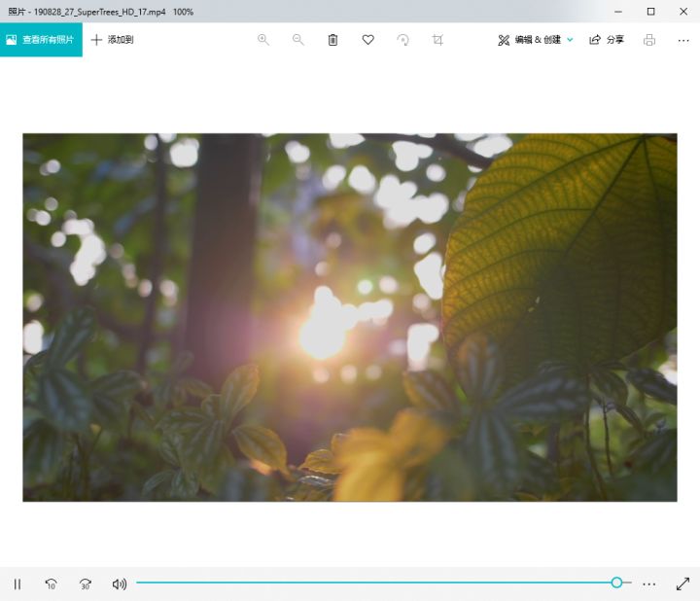The height and width of the screenshot is (601, 700).
Task: Open 查看所有照片 to view all photos
Action: coord(41,40)
